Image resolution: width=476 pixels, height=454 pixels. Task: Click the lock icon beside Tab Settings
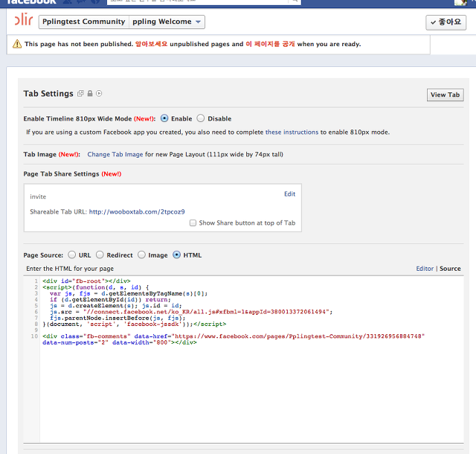coord(90,93)
